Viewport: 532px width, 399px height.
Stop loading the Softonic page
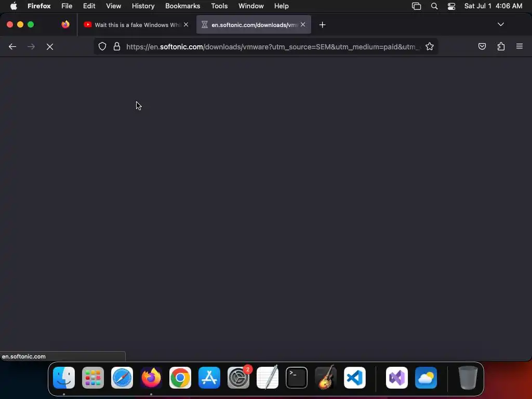point(50,46)
